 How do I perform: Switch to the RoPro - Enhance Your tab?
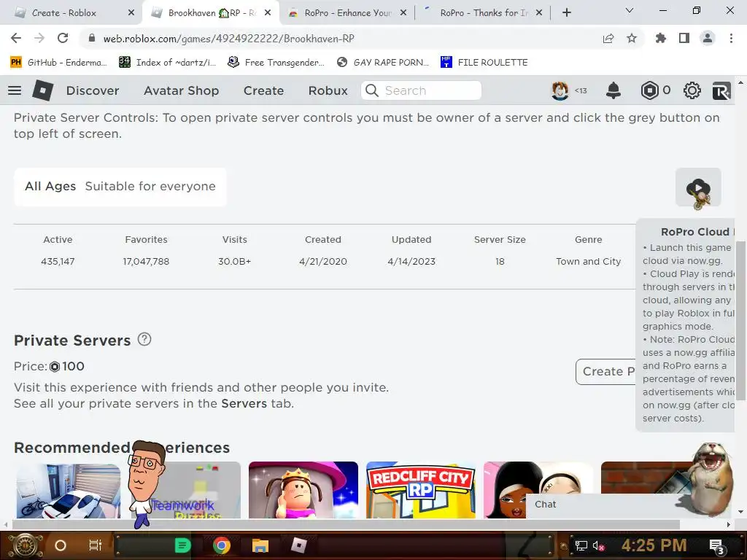pyautogui.click(x=348, y=13)
